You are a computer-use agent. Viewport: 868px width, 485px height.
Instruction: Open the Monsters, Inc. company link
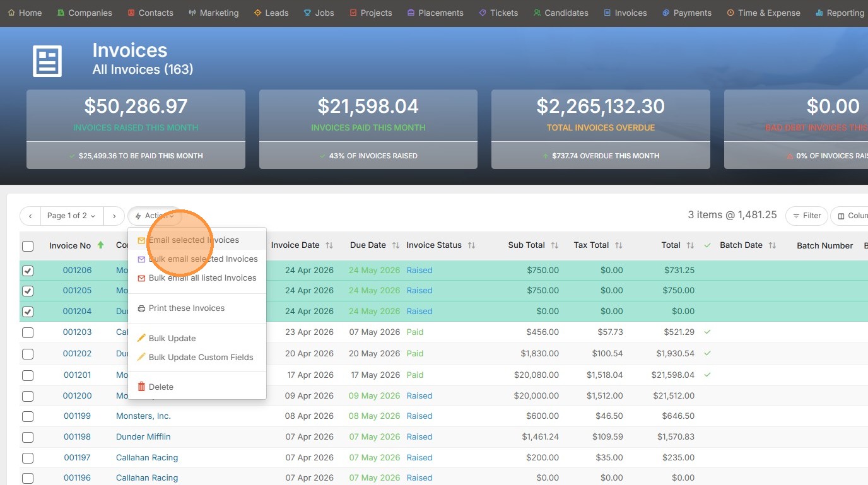143,416
